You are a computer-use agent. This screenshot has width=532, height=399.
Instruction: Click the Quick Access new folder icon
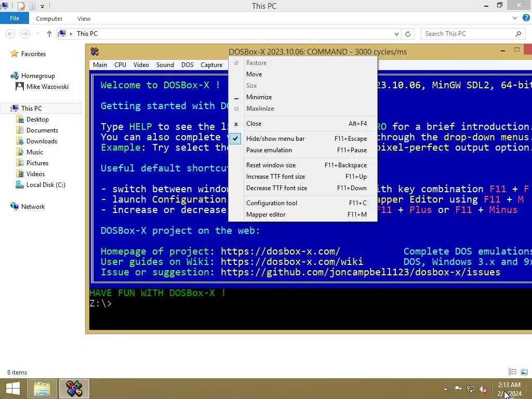33,6
